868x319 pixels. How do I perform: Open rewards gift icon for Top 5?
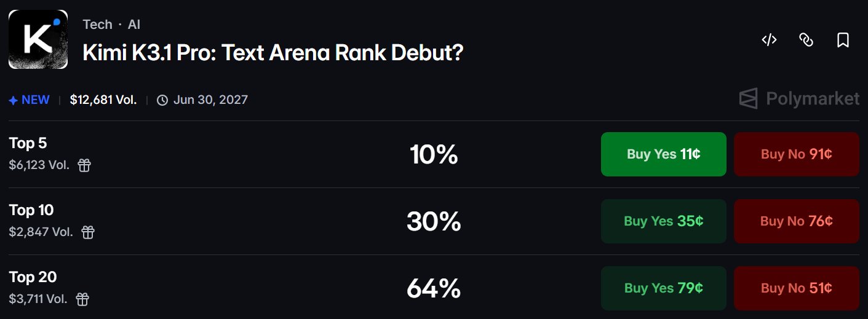click(x=84, y=165)
